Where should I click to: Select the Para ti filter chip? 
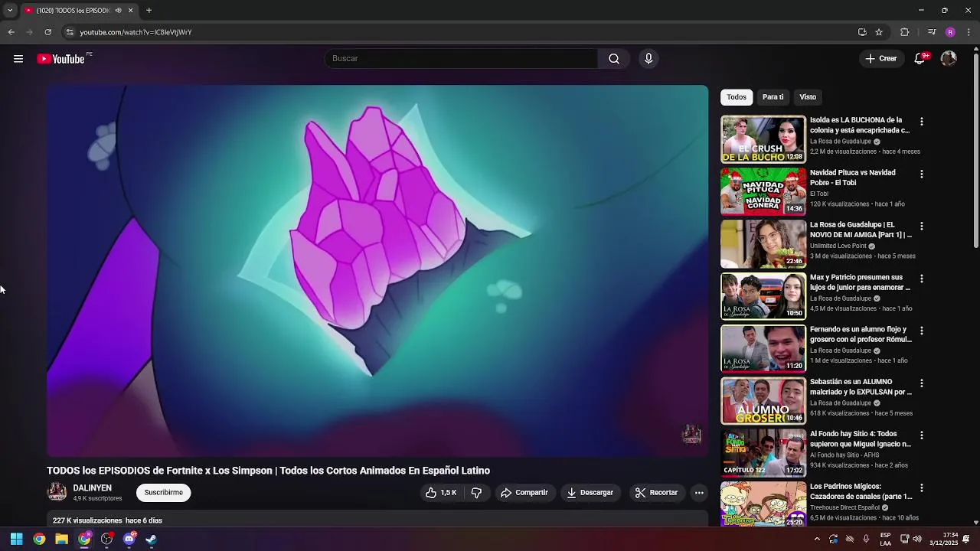pyautogui.click(x=773, y=97)
